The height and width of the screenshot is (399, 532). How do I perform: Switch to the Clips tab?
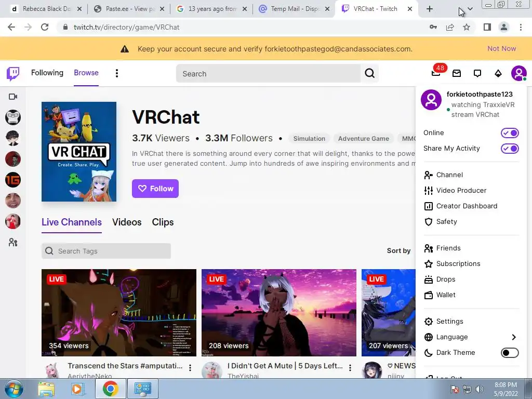tap(163, 222)
